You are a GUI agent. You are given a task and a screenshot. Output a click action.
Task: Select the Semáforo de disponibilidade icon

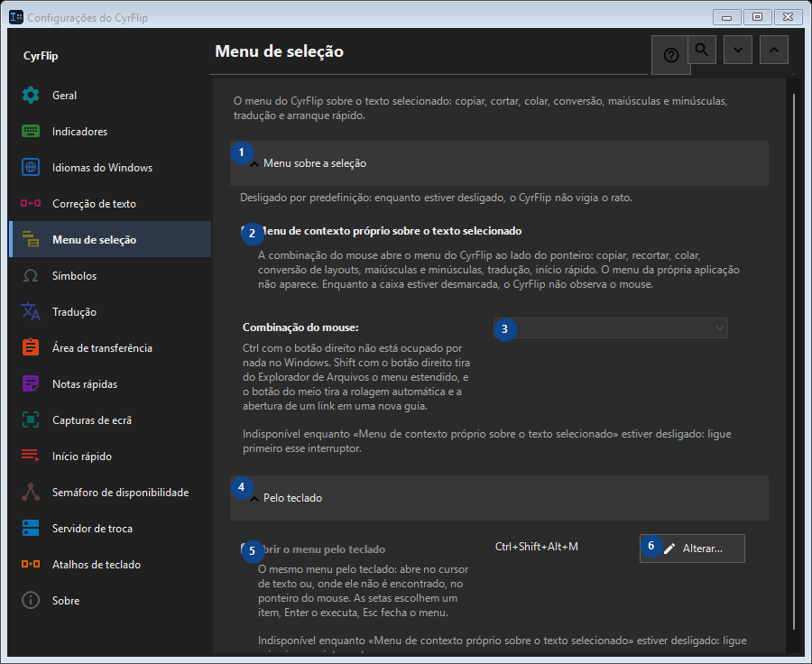[x=31, y=492]
